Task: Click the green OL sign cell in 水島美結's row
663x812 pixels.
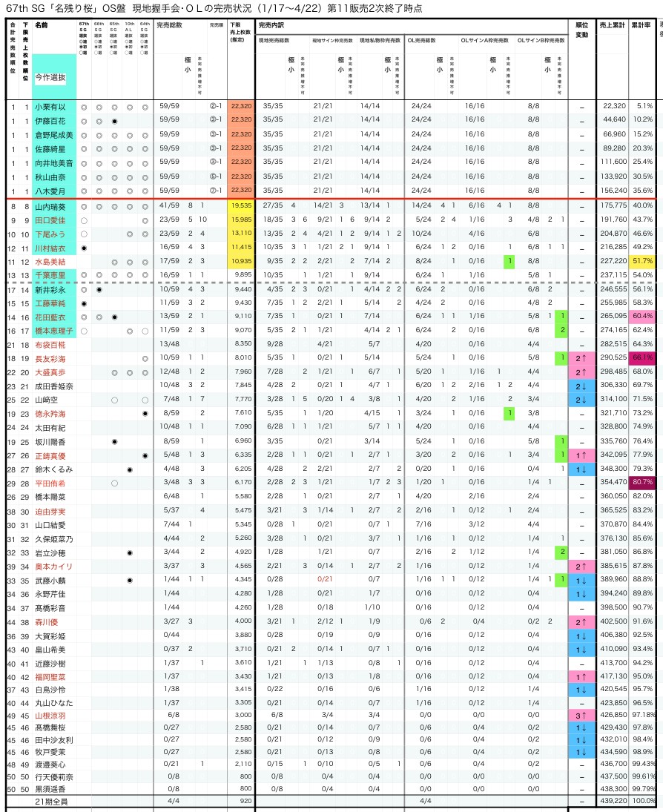Action: (x=509, y=261)
